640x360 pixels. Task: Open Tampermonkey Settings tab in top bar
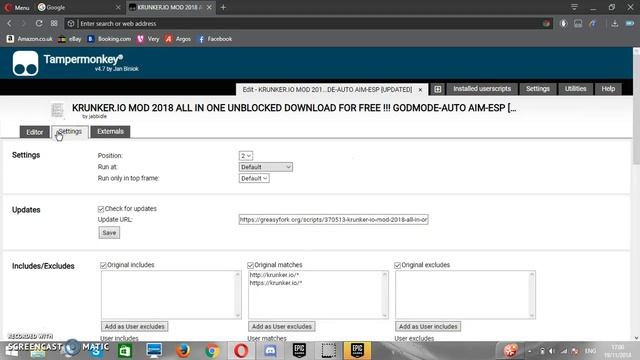(x=538, y=89)
